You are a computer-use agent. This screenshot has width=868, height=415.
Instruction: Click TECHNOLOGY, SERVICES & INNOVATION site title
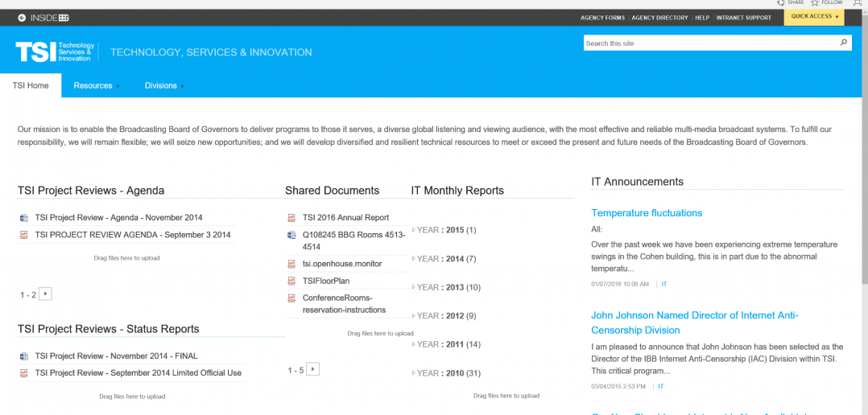coord(211,52)
